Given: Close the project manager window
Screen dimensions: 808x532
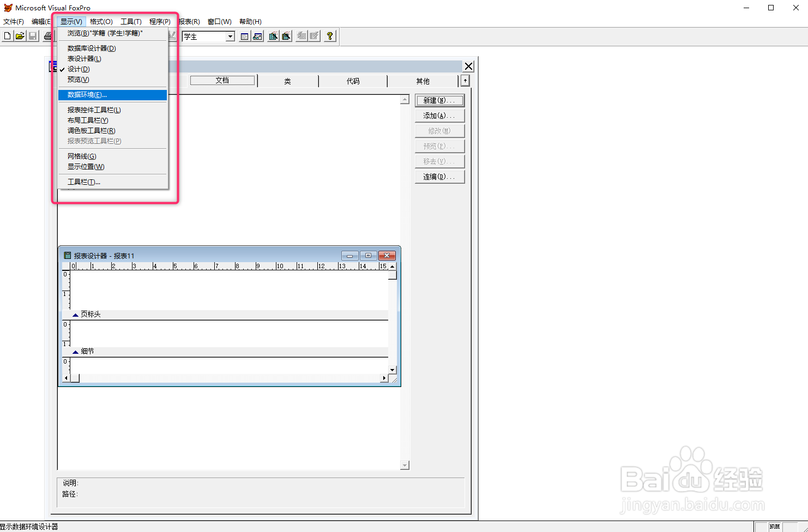Looking at the screenshot, I should point(468,66).
